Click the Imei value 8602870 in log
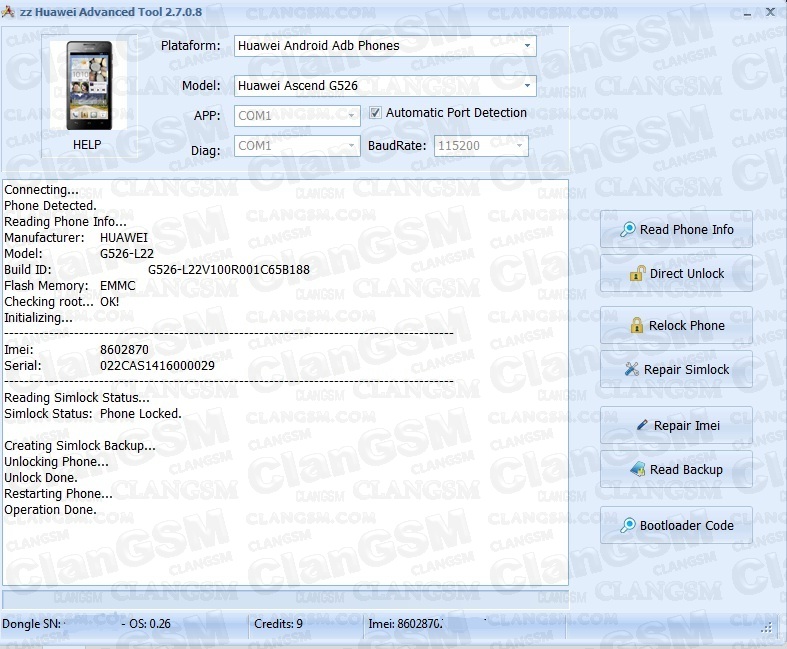Viewport: 787px width, 649px height. click(124, 350)
